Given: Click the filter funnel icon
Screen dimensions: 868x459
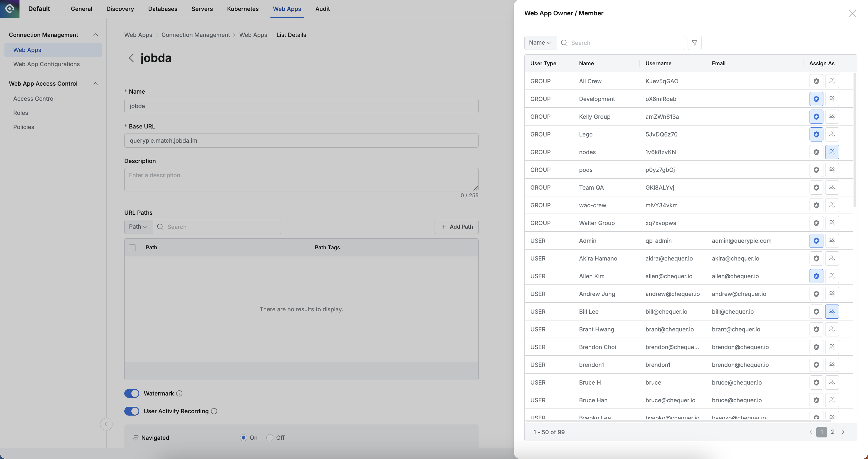Looking at the screenshot, I should (x=694, y=43).
